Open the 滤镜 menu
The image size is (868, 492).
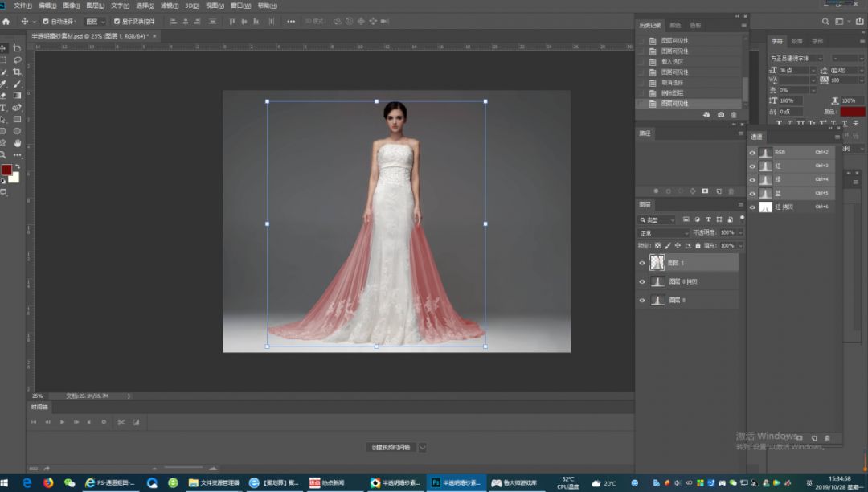click(169, 6)
